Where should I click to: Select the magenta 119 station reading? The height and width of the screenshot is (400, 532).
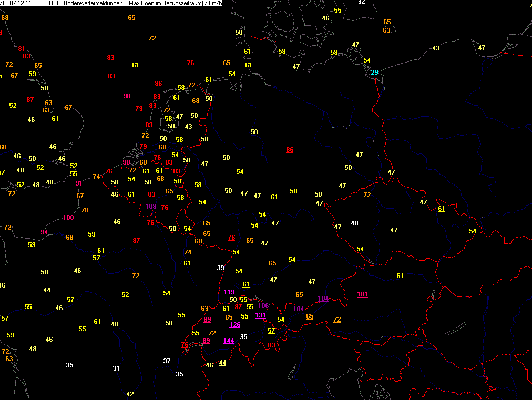229,292
